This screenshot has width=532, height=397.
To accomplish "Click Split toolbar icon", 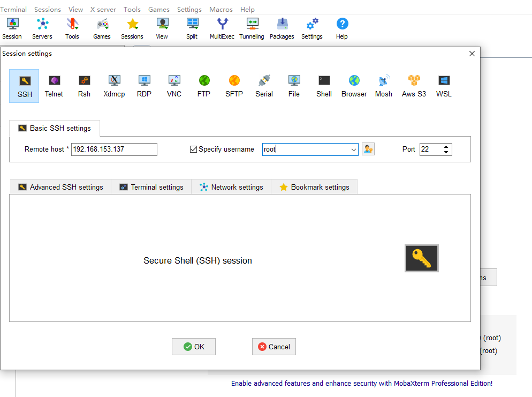I will pos(192,28).
